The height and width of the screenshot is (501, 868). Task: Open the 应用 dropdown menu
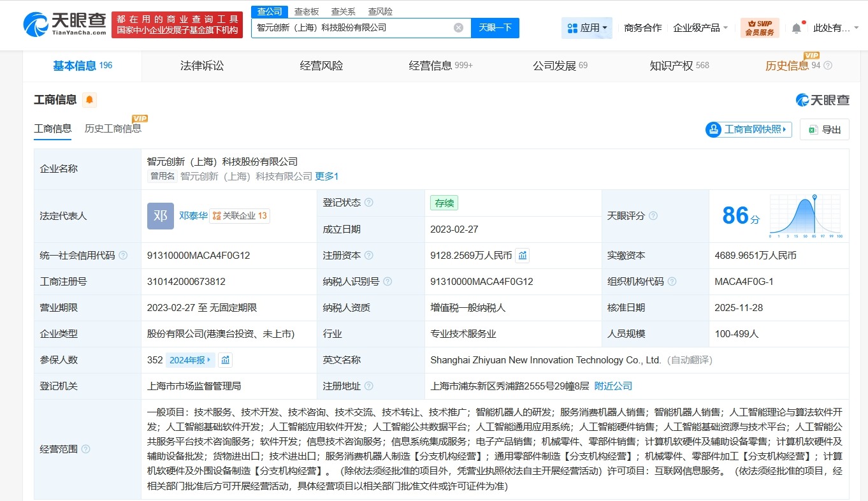[586, 27]
